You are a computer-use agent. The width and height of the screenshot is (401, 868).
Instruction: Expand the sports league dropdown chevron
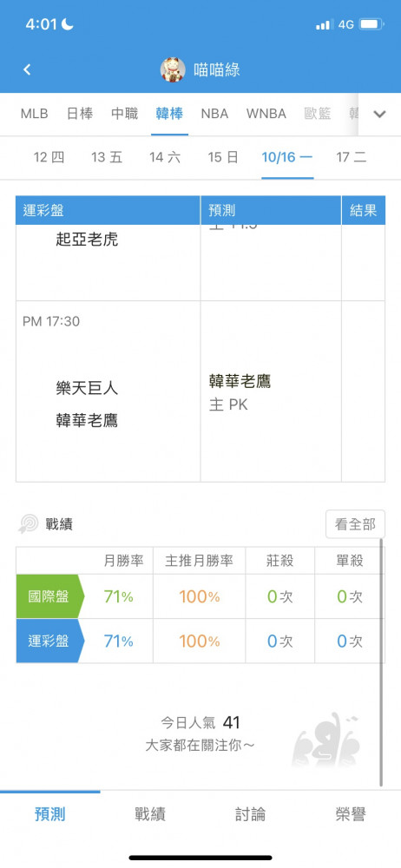coord(379,115)
